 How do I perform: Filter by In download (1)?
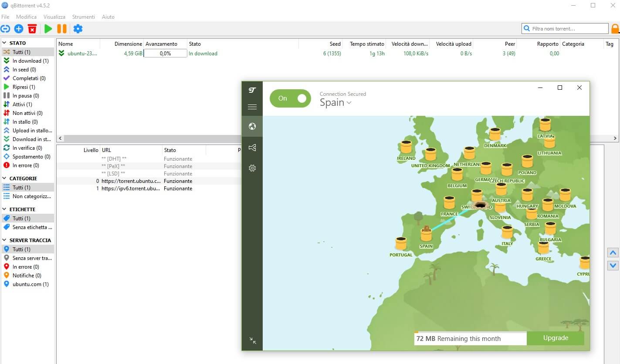click(27, 61)
